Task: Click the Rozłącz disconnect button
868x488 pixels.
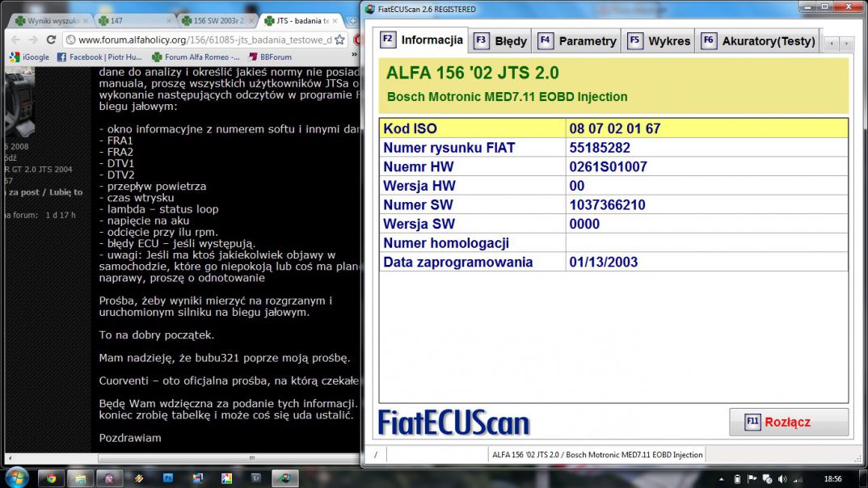Action: pos(789,423)
